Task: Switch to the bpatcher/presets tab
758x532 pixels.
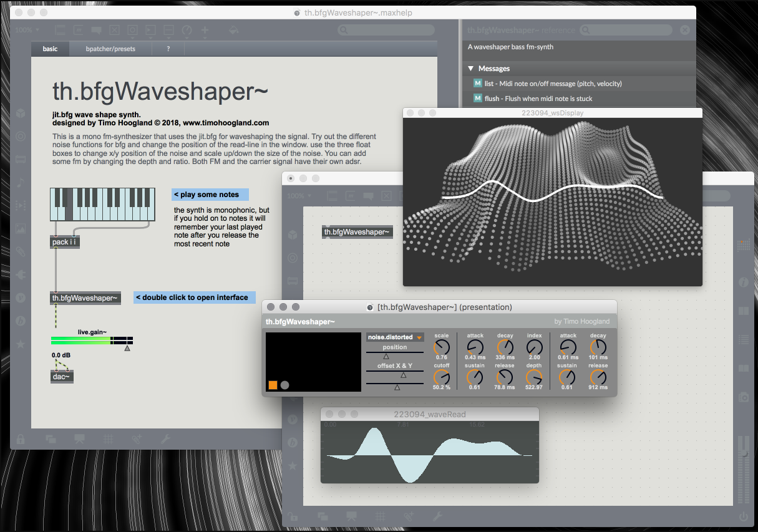Action: tap(110, 49)
